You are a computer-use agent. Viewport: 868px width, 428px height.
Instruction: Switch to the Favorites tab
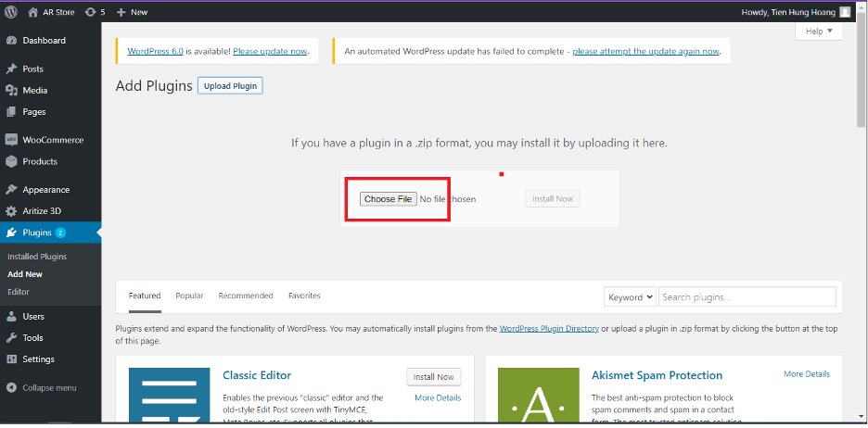[304, 296]
